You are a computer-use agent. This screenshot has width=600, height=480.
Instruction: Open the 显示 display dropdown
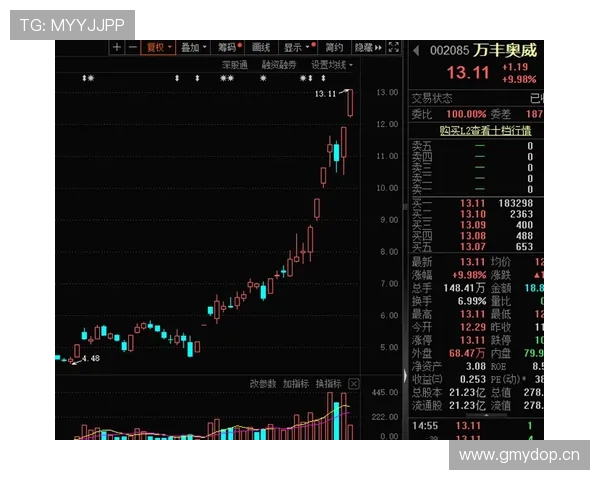(x=298, y=47)
